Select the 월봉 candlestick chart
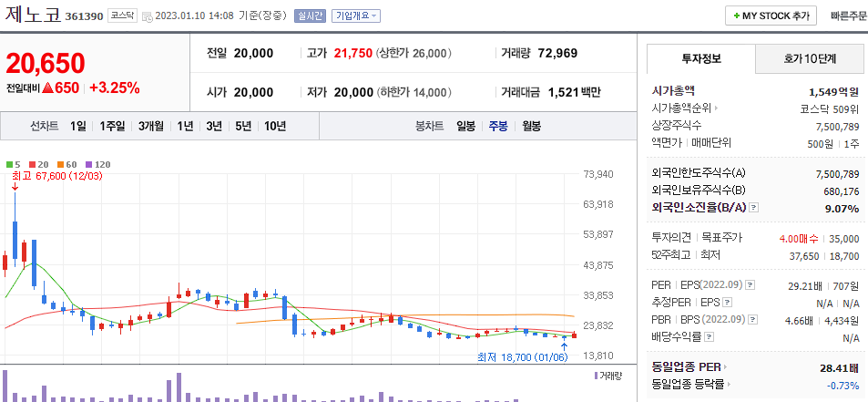This screenshot has width=868, height=402. pyautogui.click(x=531, y=126)
